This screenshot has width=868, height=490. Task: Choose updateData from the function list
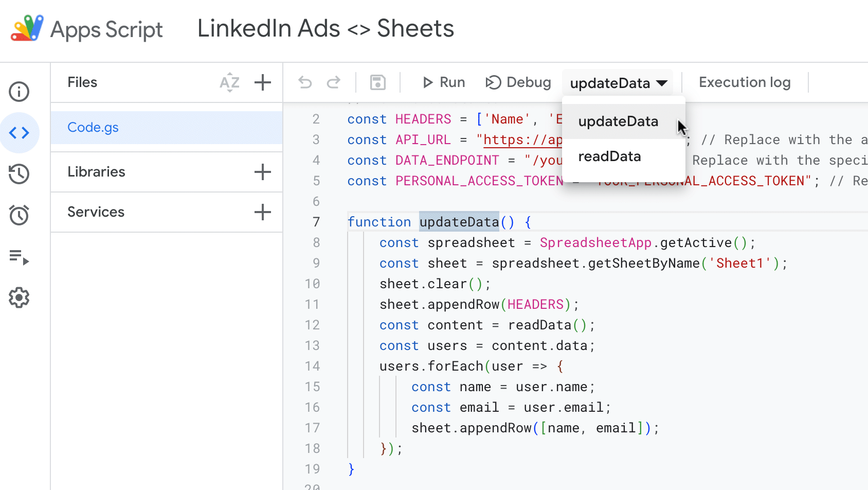(624, 121)
